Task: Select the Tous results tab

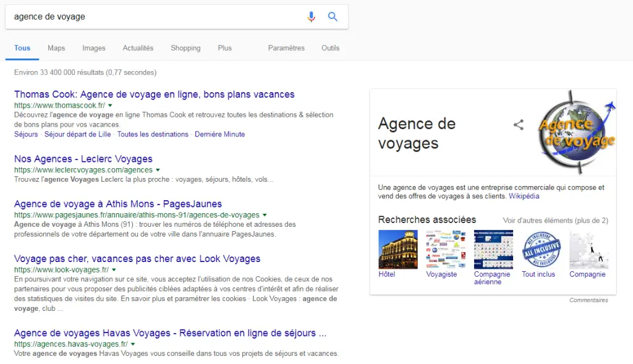Action: [x=22, y=48]
